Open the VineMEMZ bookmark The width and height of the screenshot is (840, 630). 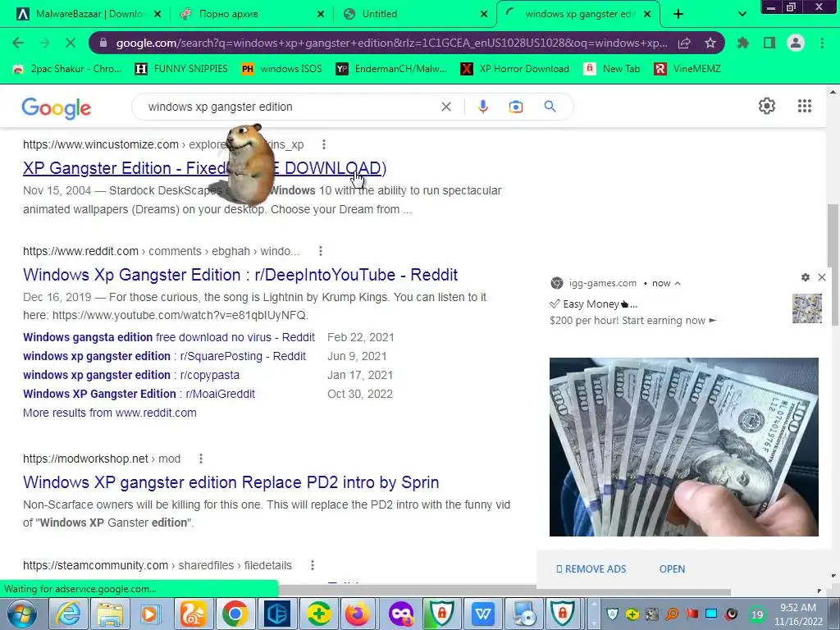(x=688, y=69)
